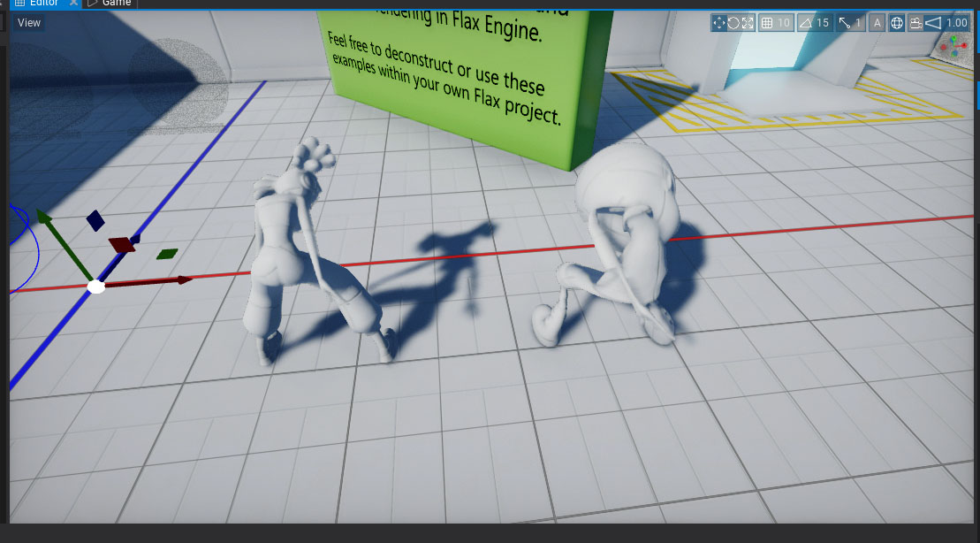Open camera speed 1.00 value

pos(956,23)
